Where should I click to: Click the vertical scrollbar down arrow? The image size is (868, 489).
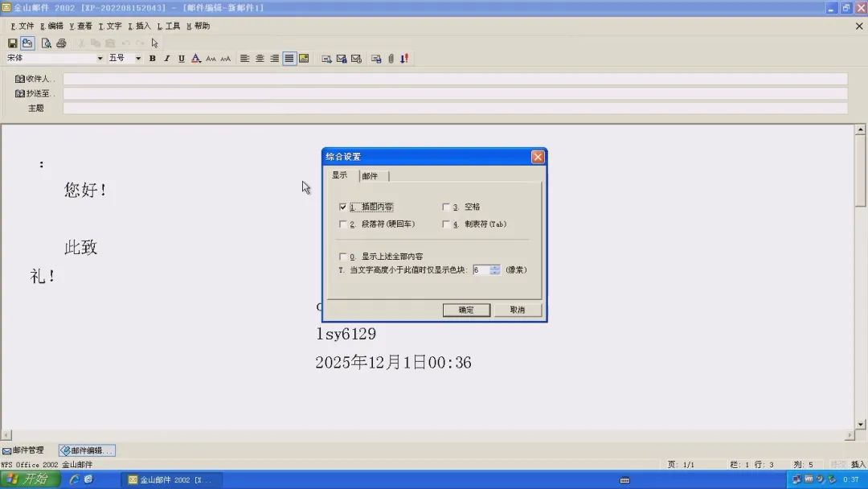tap(860, 424)
